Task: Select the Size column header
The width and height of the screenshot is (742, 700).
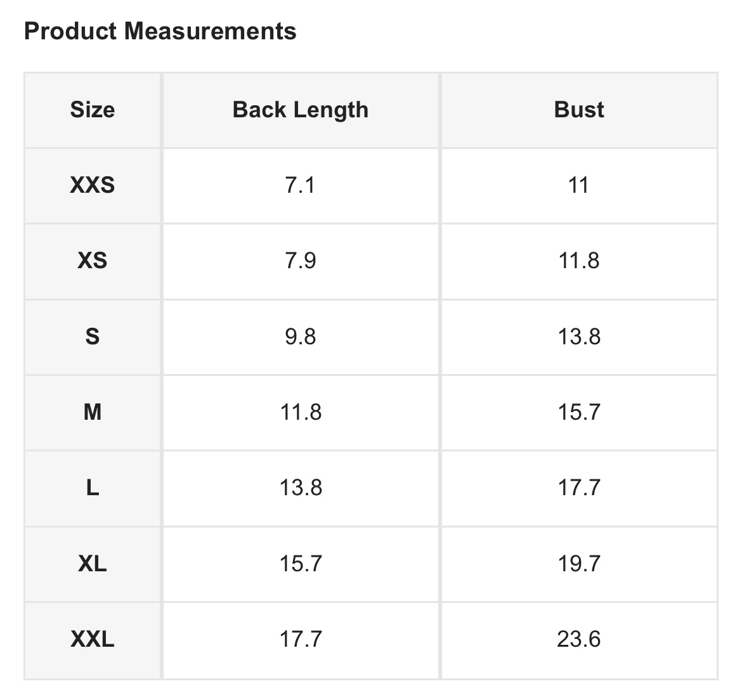Action: tap(93, 110)
